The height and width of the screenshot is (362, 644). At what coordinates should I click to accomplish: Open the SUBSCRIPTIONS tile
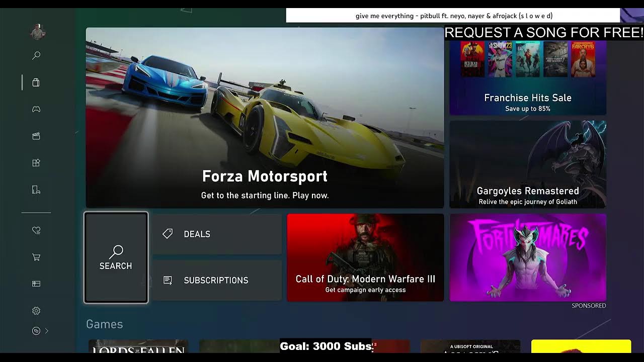click(217, 281)
